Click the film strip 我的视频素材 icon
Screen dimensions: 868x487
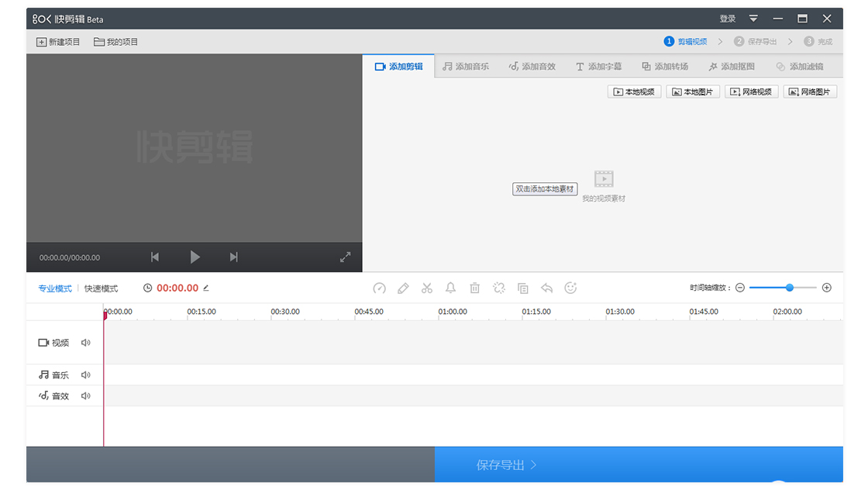click(x=604, y=179)
